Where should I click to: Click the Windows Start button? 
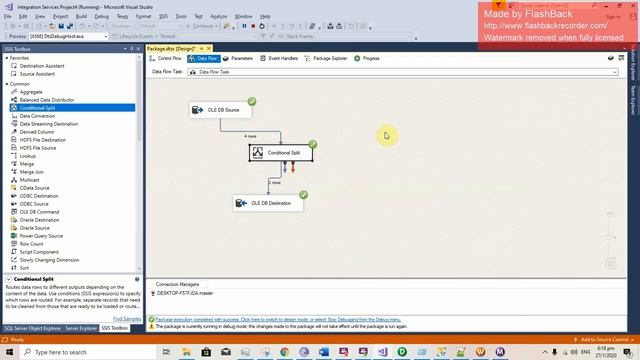9,352
